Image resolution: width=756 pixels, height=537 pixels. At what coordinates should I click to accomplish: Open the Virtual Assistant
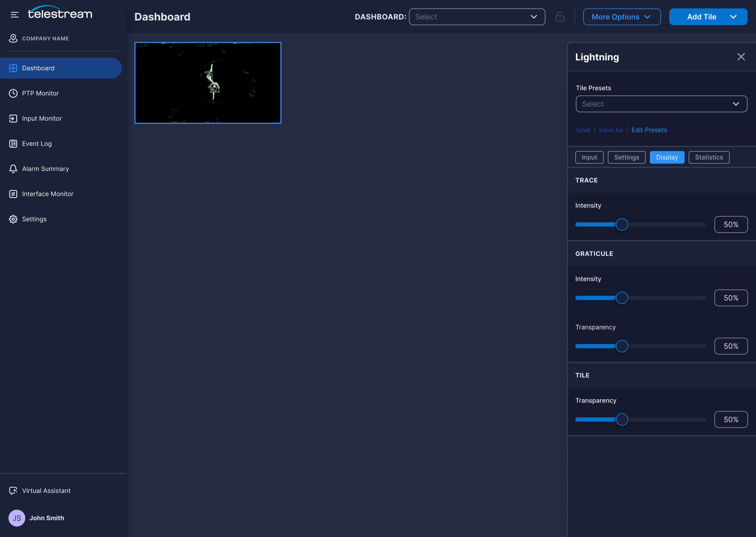tap(46, 491)
